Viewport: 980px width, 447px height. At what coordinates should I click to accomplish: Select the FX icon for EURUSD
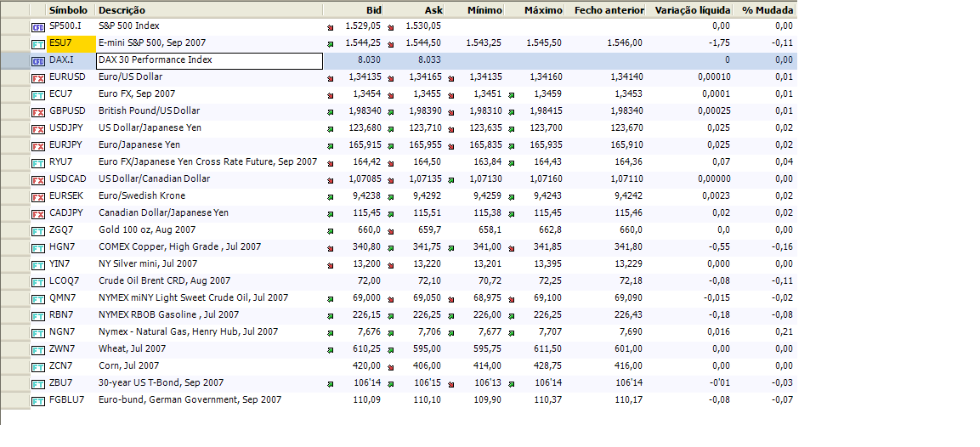(38, 78)
